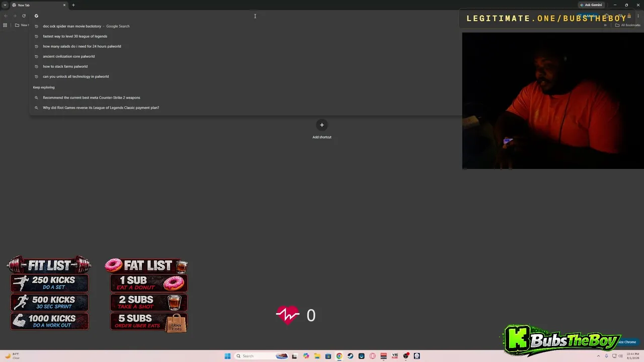644x362 pixels.
Task: Reload the current page
Action: click(x=24, y=16)
